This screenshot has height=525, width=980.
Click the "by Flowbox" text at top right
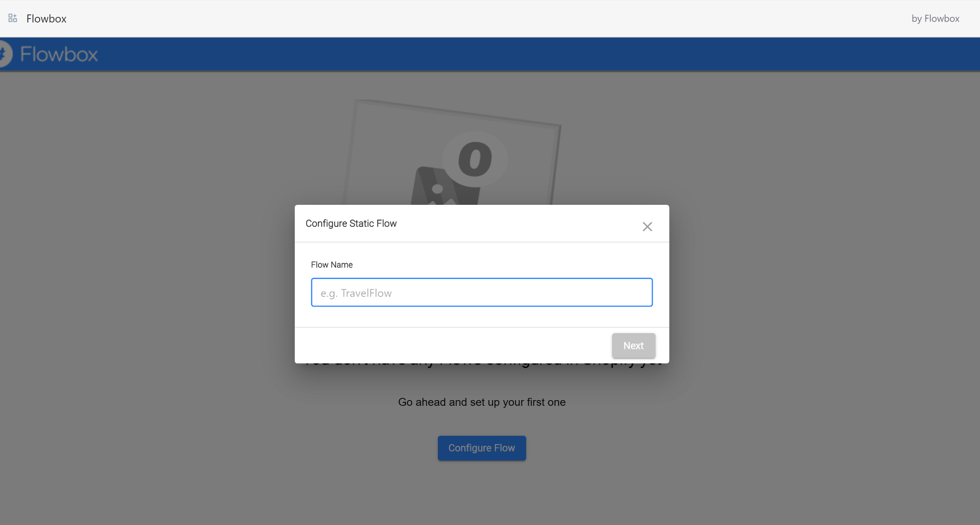(x=935, y=19)
